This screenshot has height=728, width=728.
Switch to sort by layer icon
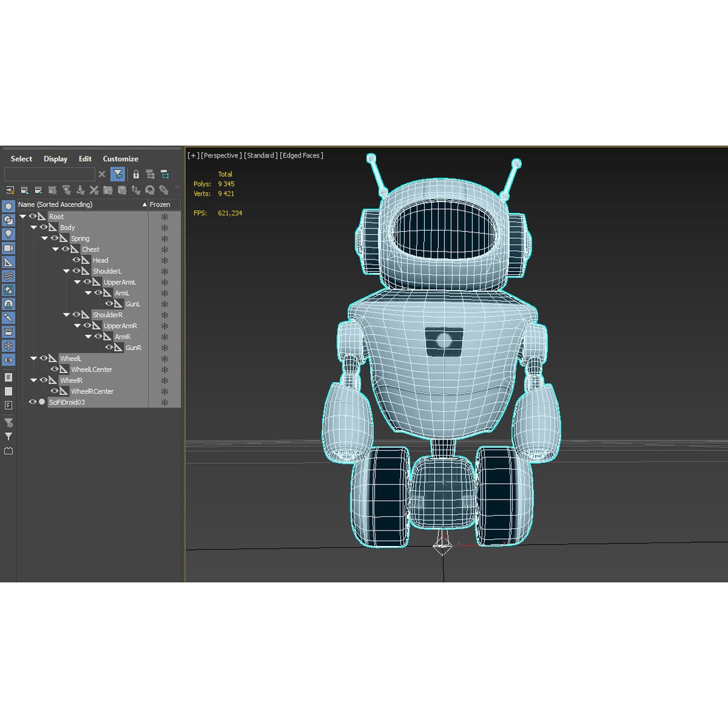150,174
